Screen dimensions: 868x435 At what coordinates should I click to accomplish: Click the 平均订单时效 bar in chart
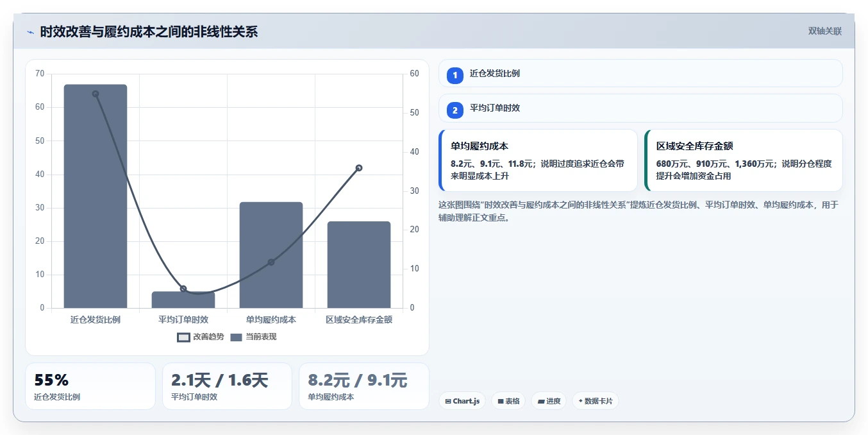(x=183, y=300)
